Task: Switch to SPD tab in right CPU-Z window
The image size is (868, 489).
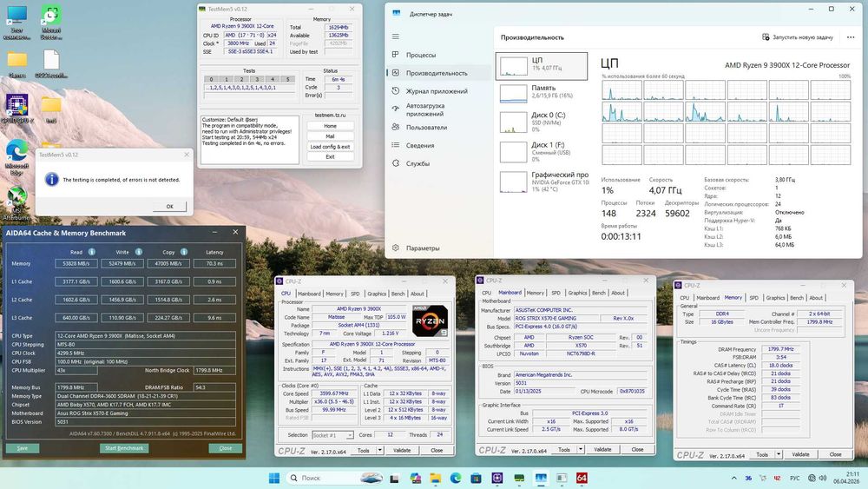Action: point(754,298)
